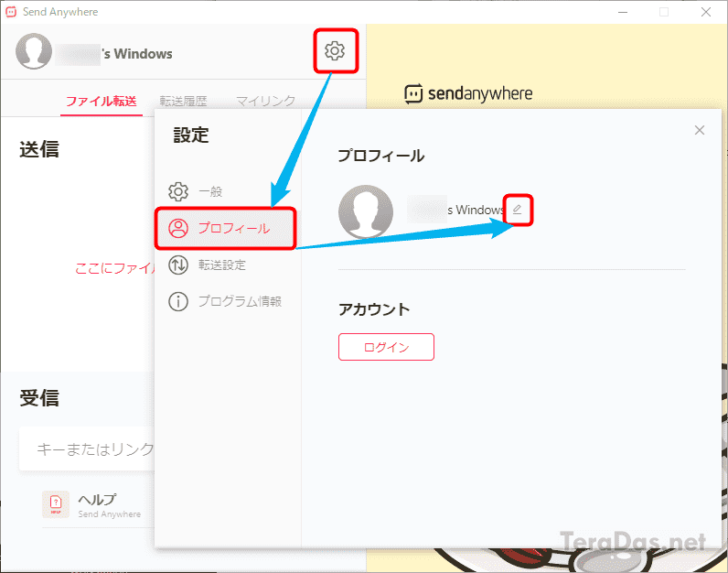Switch to the マイリンク tab

click(x=265, y=101)
